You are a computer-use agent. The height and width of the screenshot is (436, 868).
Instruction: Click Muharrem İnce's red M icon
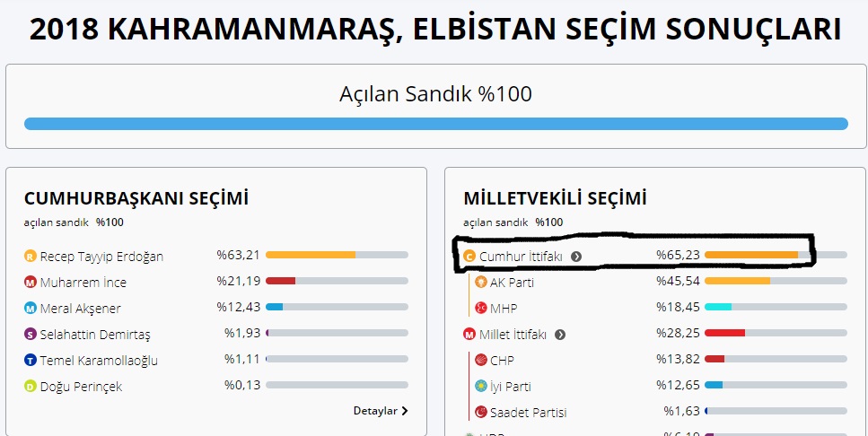point(31,283)
